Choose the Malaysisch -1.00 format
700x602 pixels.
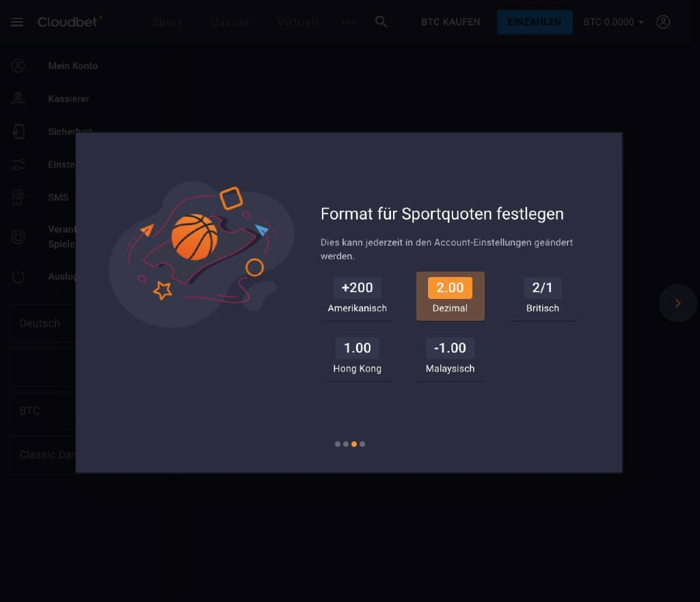tap(450, 356)
